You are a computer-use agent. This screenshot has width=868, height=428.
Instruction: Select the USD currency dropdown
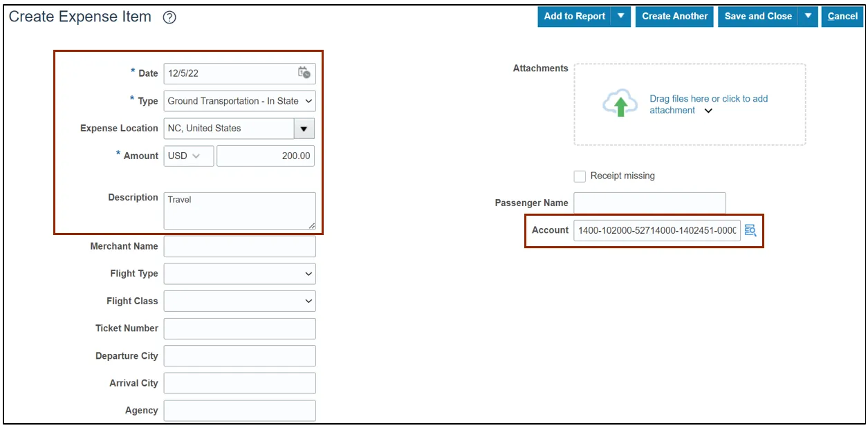click(x=189, y=156)
